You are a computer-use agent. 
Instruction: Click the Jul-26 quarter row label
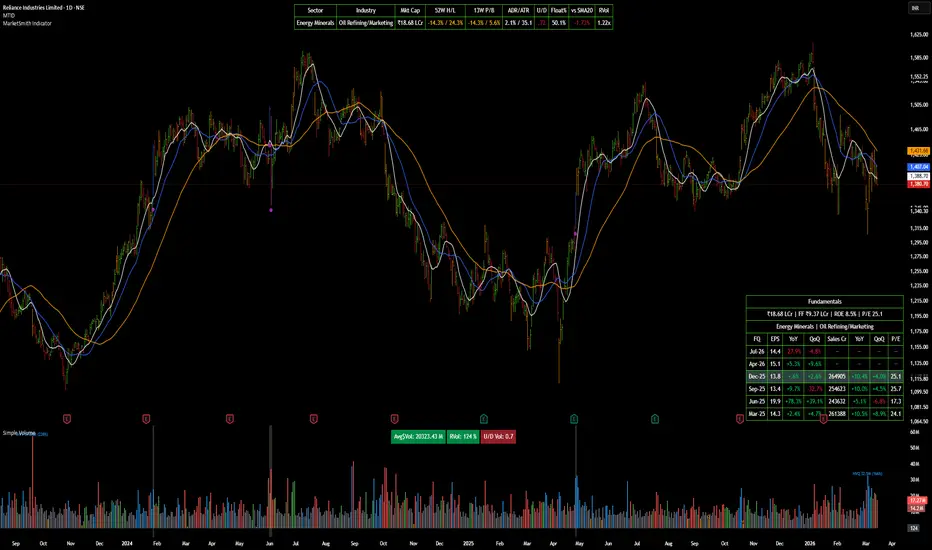pyautogui.click(x=757, y=351)
